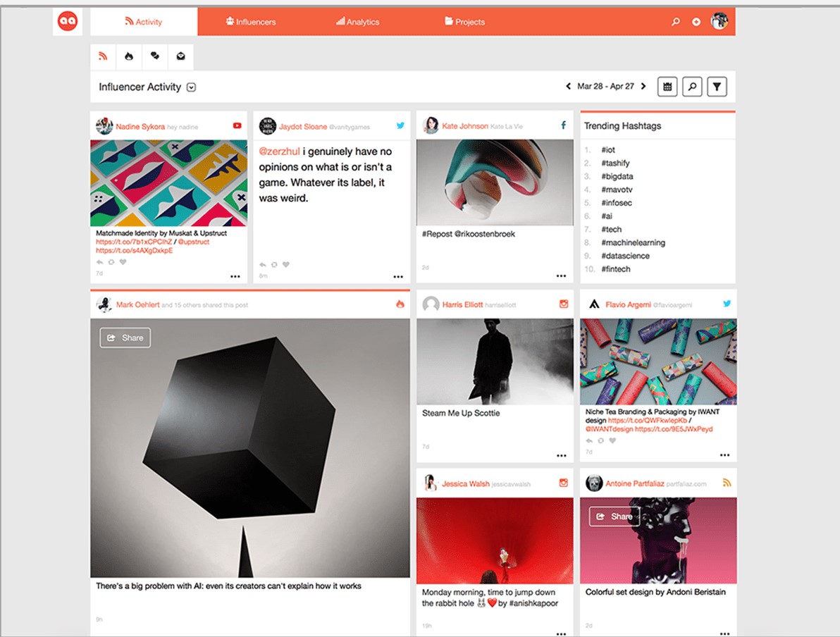840x637 pixels.
Task: Click the @zerzhul mention
Action: pyautogui.click(x=280, y=151)
